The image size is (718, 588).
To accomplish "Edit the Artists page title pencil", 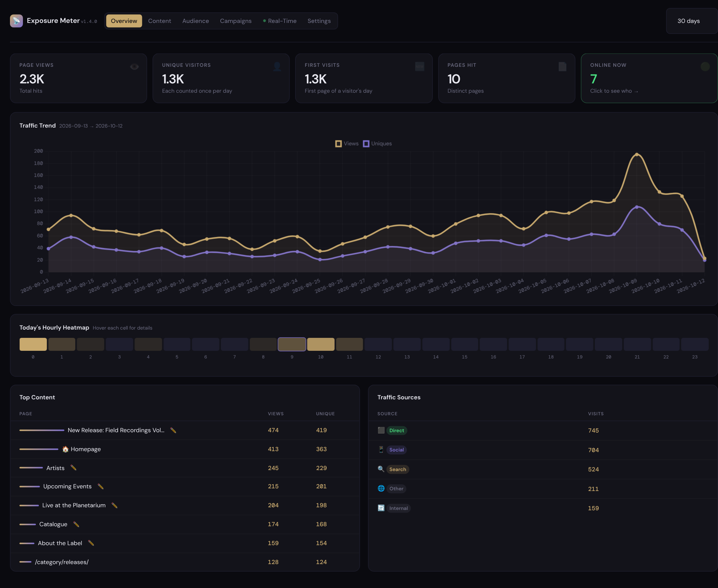I will [x=73, y=468].
